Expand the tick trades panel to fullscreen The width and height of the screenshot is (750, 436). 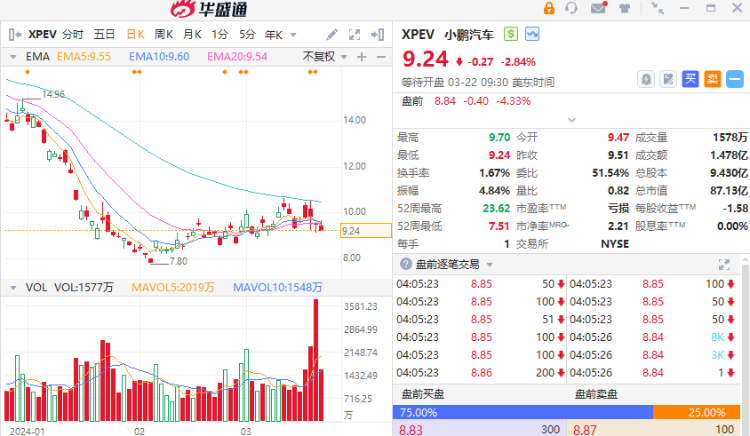click(x=724, y=264)
